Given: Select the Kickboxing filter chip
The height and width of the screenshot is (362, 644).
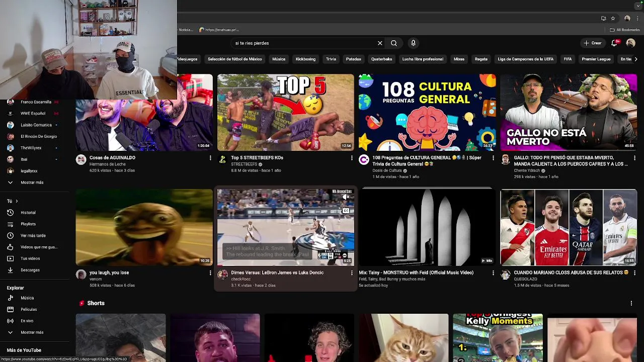Looking at the screenshot, I should point(305,59).
